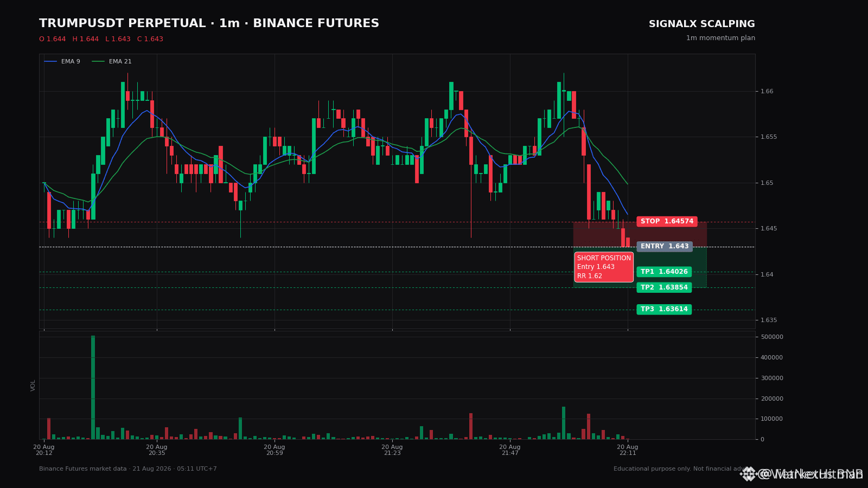Click the 1.645 price axis label
This screenshot has height=488, width=868.
[x=769, y=228]
